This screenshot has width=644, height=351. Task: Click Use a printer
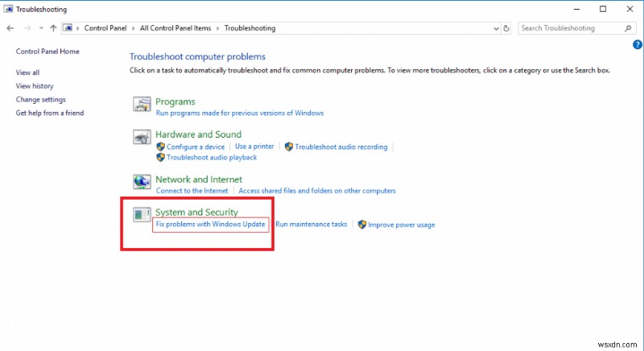254,147
